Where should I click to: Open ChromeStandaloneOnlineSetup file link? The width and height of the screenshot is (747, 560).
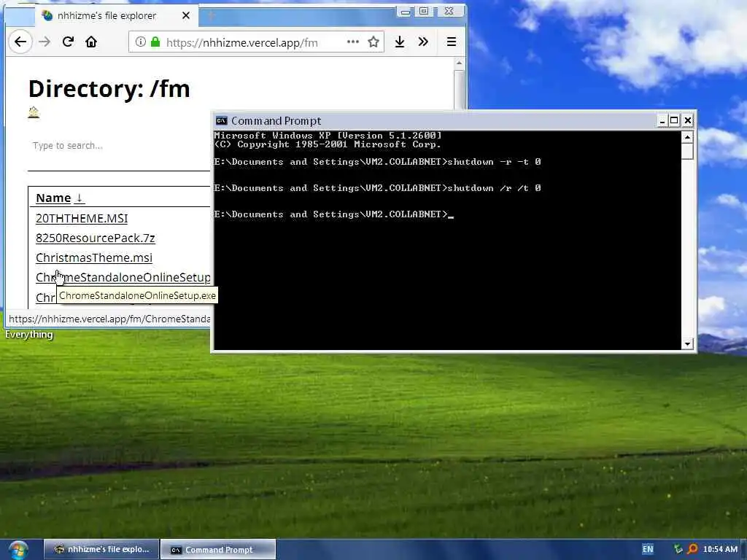click(x=123, y=276)
